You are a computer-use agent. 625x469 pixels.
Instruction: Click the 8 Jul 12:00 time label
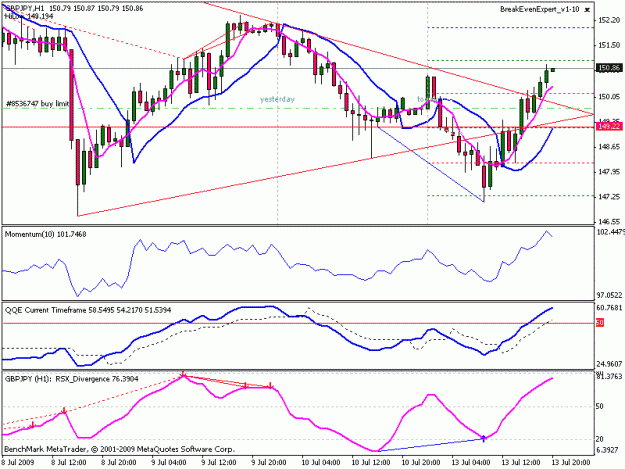click(69, 462)
